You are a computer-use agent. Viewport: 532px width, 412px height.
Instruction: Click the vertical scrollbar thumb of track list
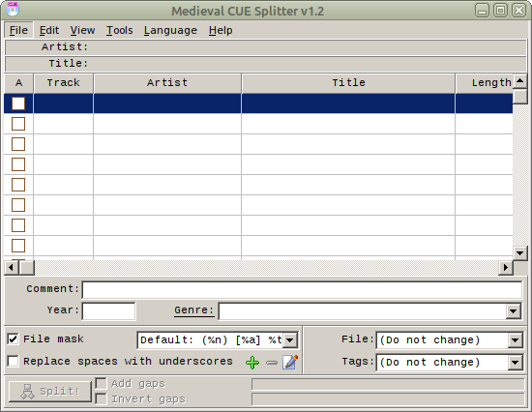click(519, 97)
